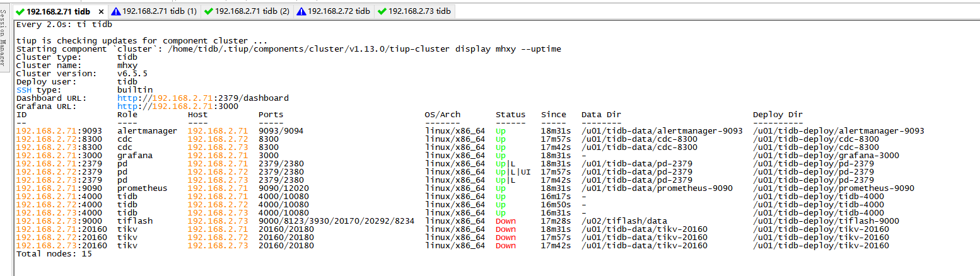Click the ID 192.168.2.71:9090

click(59, 188)
